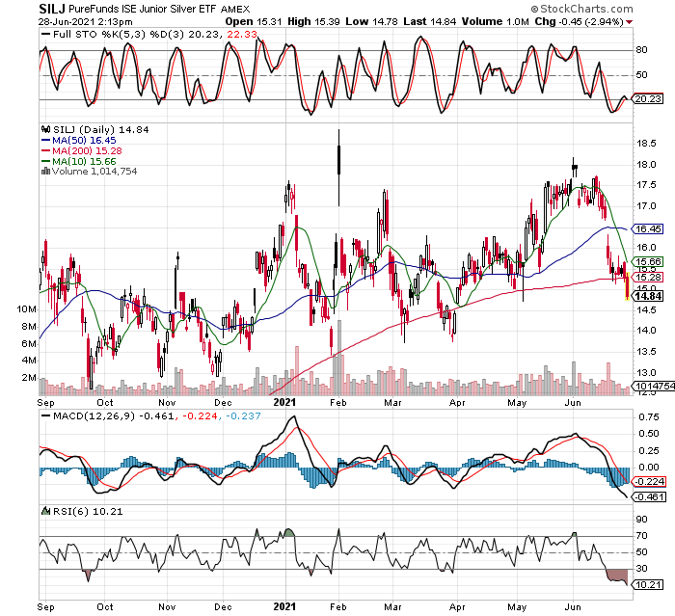Click the 1014754 volume axis tag
Screen dimensions: 675x616
[x=654, y=387]
